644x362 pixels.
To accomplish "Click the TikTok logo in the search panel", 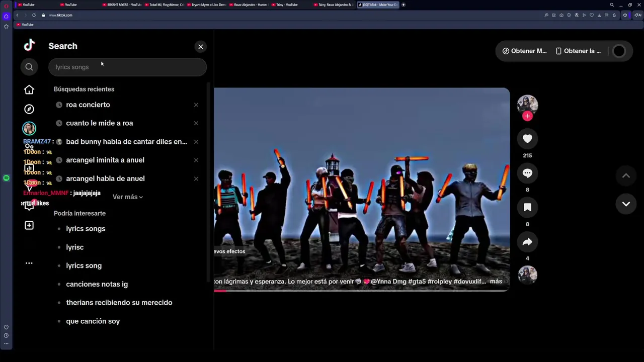I will tap(29, 45).
